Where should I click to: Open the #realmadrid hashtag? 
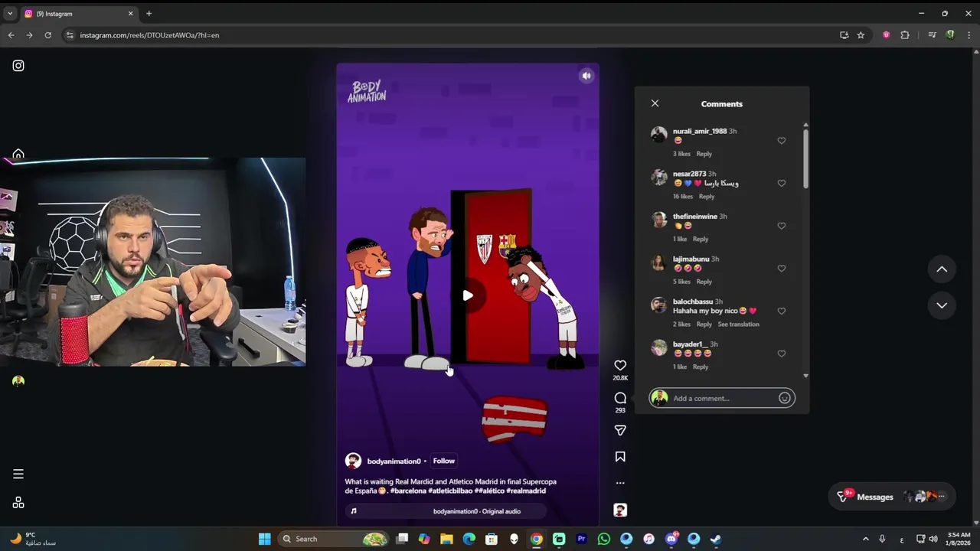(526, 491)
